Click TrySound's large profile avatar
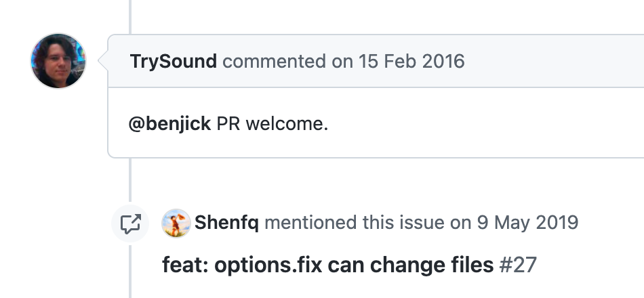Image resolution: width=644 pixels, height=298 pixels. [x=58, y=60]
